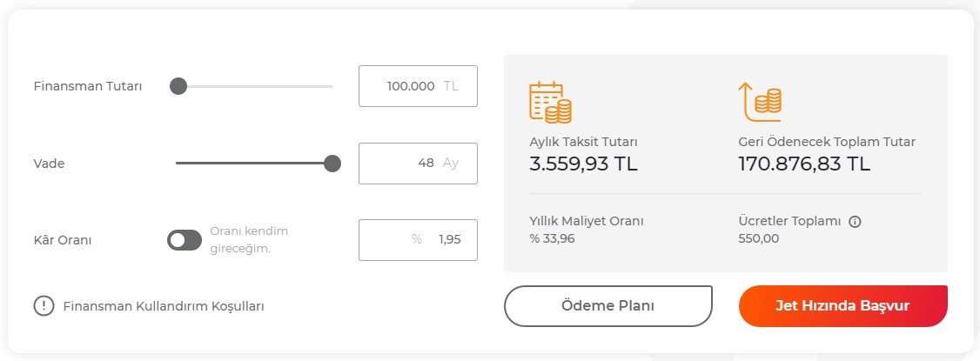This screenshot has width=980, height=361.
Task: Click the 170.876,83 TL total repayment value
Action: point(804,164)
